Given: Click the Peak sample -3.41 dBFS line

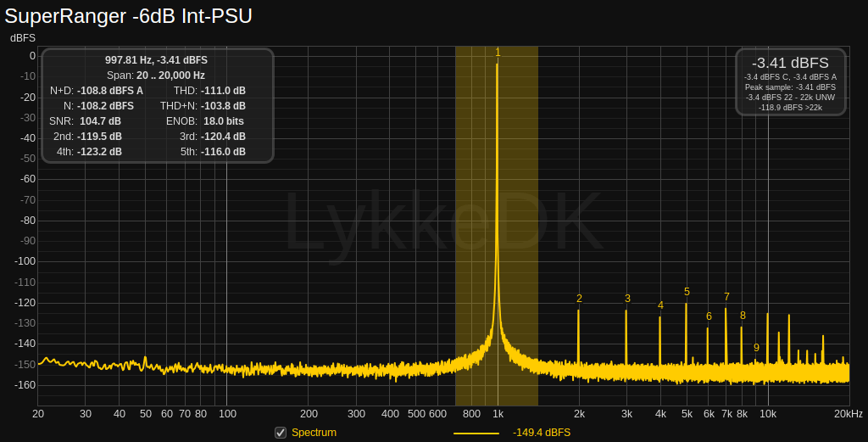Looking at the screenshot, I should click(x=790, y=87).
